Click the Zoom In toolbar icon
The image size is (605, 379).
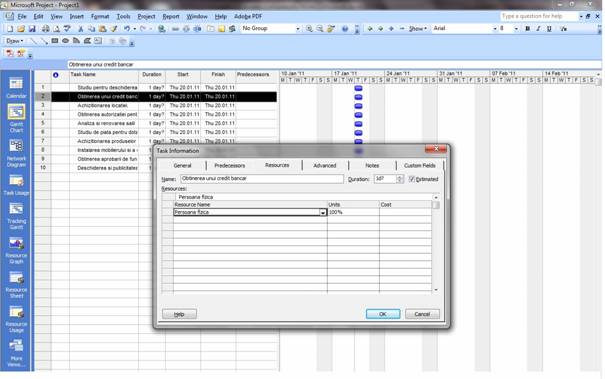tap(309, 29)
